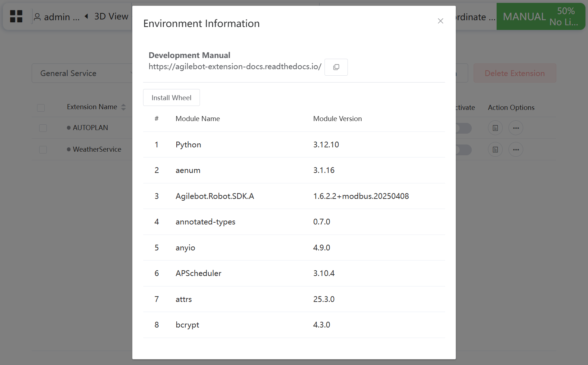Screen dimensions: 588x365
Task: Click the admin user profile icon
Action: click(x=37, y=17)
